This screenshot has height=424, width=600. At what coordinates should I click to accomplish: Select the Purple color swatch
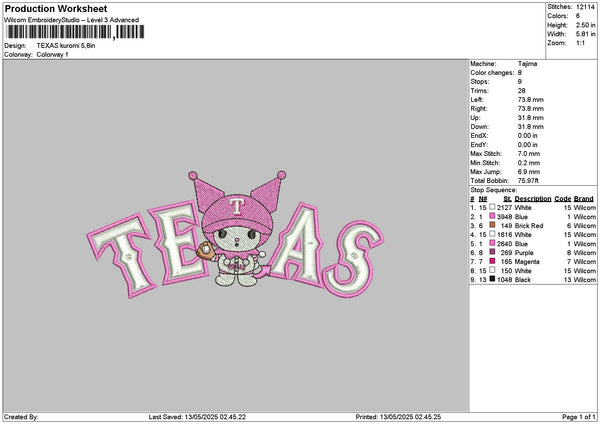tap(492, 252)
